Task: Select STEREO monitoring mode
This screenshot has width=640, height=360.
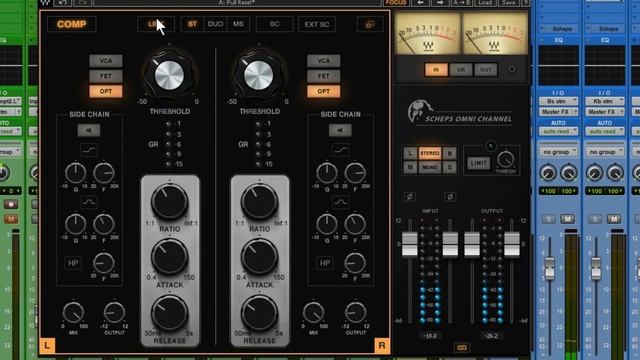Action: (x=430, y=153)
